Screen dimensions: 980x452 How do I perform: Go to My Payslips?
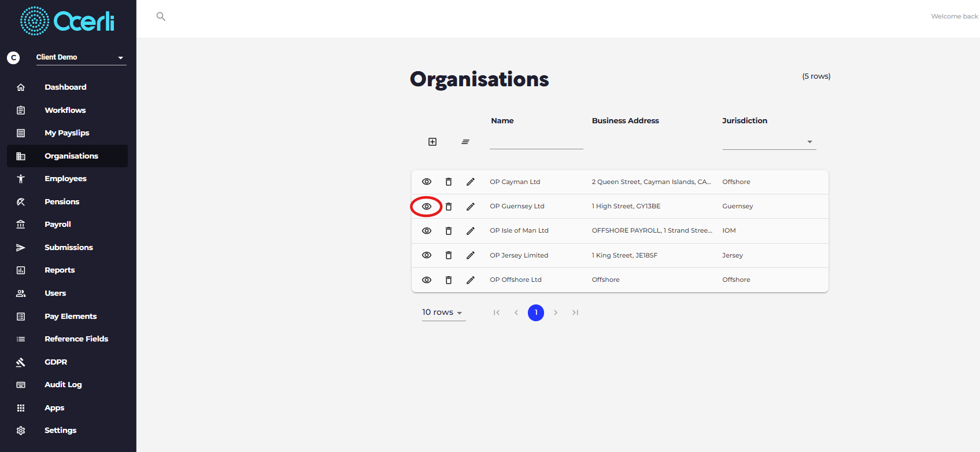67,133
